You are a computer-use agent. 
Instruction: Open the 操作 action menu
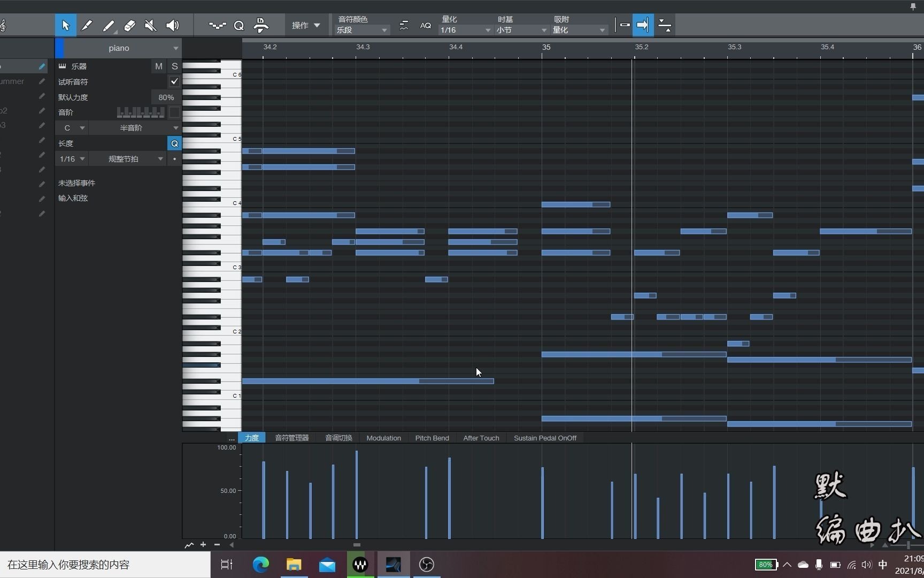coord(306,25)
